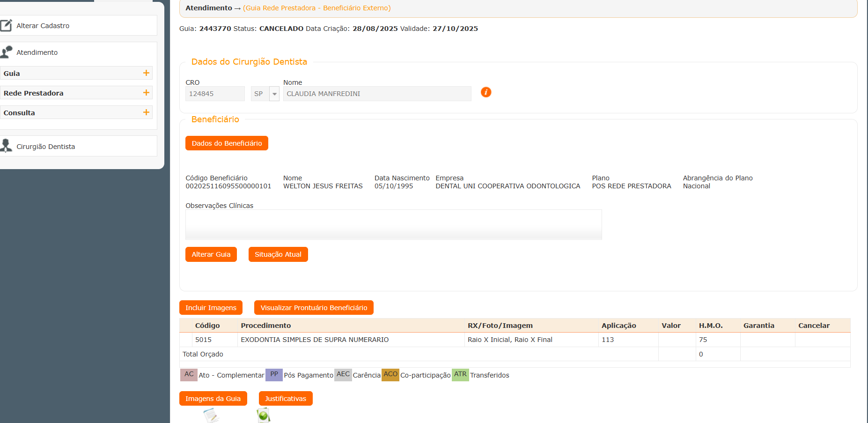The width and height of the screenshot is (868, 423).
Task: Click Incluir Imagens button
Action: click(x=211, y=308)
